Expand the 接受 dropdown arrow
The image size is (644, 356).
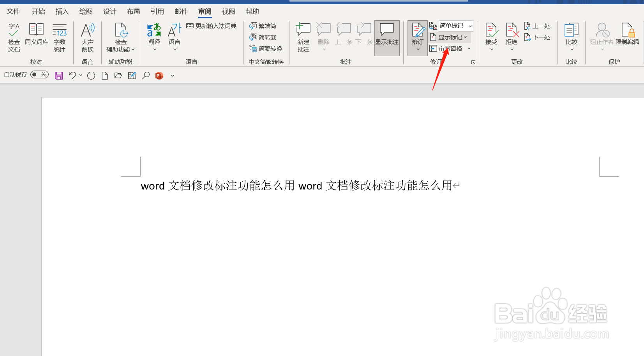point(491,50)
